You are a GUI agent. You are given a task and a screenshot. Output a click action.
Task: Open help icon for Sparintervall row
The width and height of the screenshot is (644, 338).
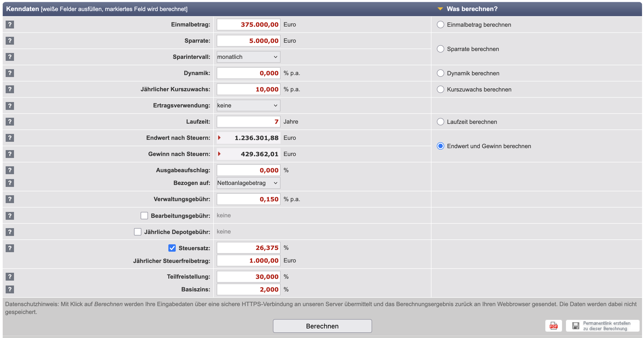click(10, 57)
